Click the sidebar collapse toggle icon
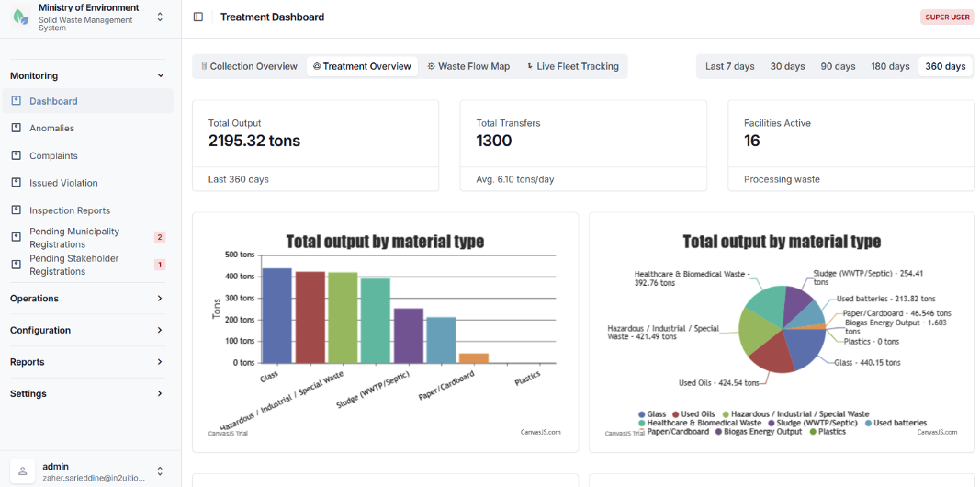Image resolution: width=980 pixels, height=487 pixels. tap(198, 17)
